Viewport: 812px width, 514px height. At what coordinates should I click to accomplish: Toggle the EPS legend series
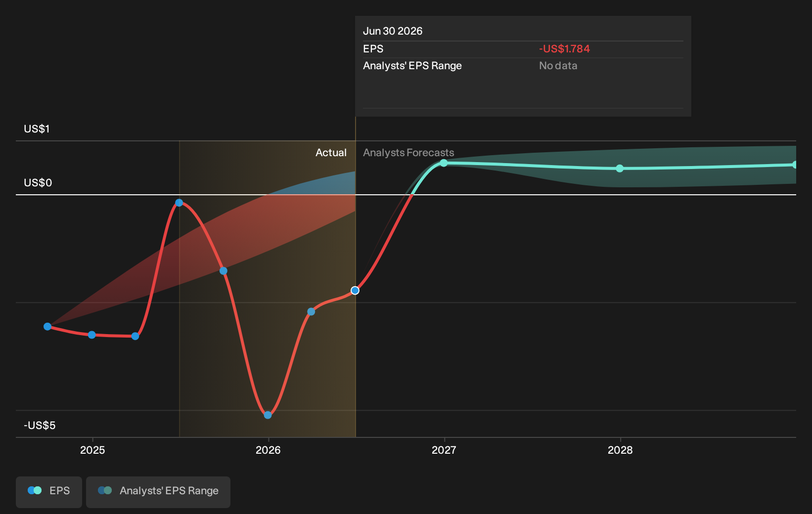pyautogui.click(x=49, y=492)
